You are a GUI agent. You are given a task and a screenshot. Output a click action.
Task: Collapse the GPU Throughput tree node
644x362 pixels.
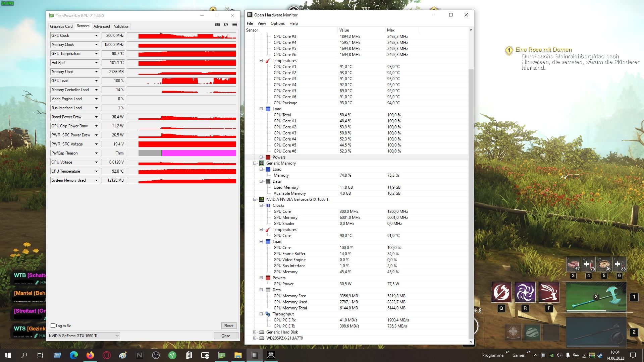(261, 314)
